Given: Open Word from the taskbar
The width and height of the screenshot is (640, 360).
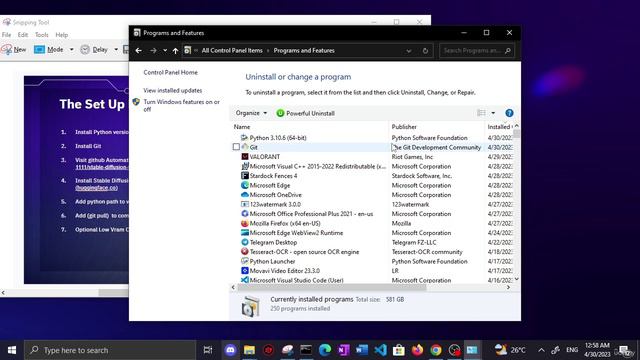Looking at the screenshot, I should 362,350.
